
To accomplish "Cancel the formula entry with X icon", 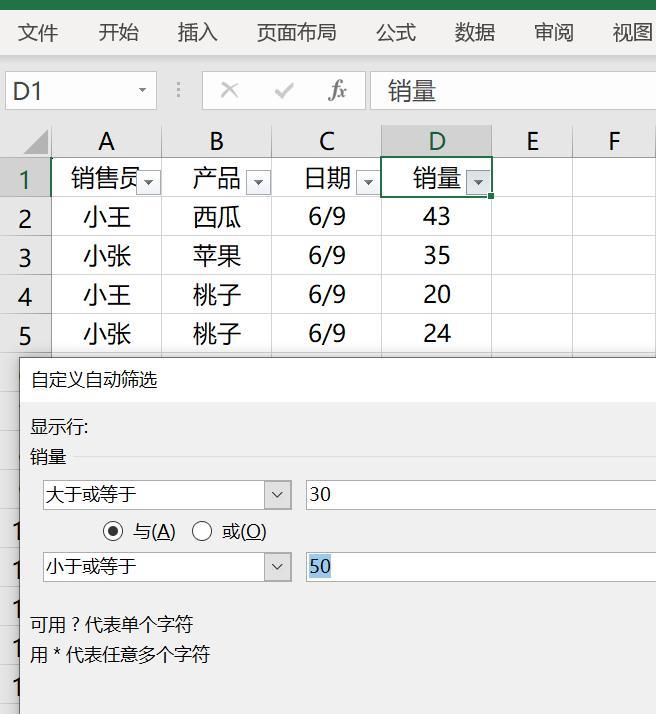I will [229, 90].
